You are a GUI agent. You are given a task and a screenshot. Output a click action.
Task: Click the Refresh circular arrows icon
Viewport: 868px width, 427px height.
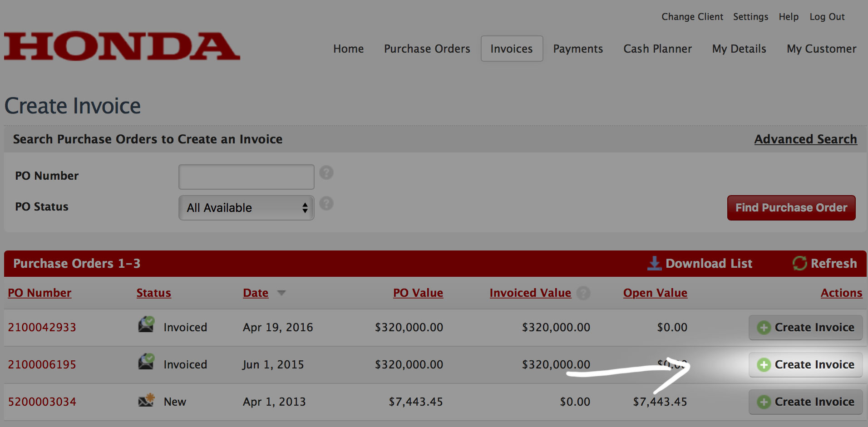pyautogui.click(x=800, y=263)
